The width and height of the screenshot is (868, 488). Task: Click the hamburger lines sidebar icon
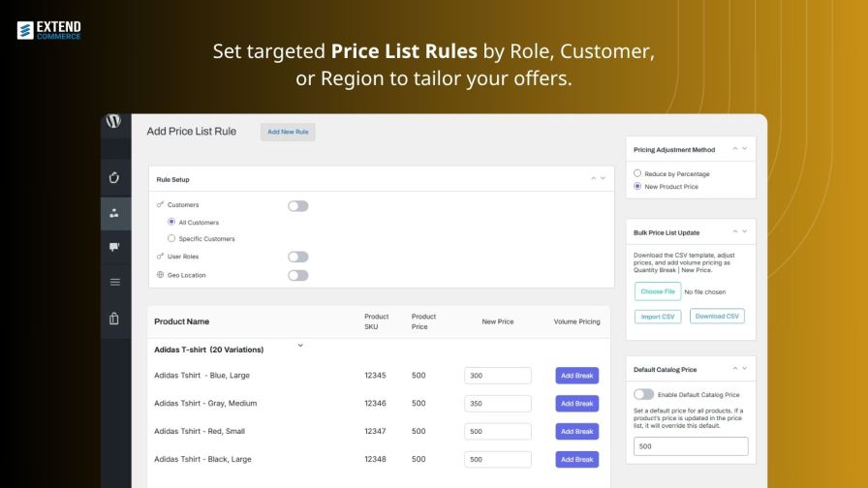pos(114,282)
